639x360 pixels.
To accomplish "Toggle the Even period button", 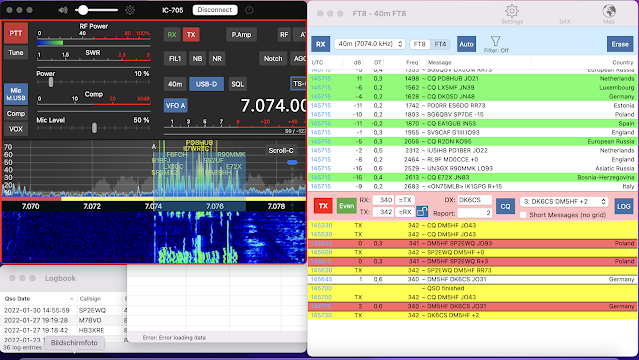I will [346, 206].
